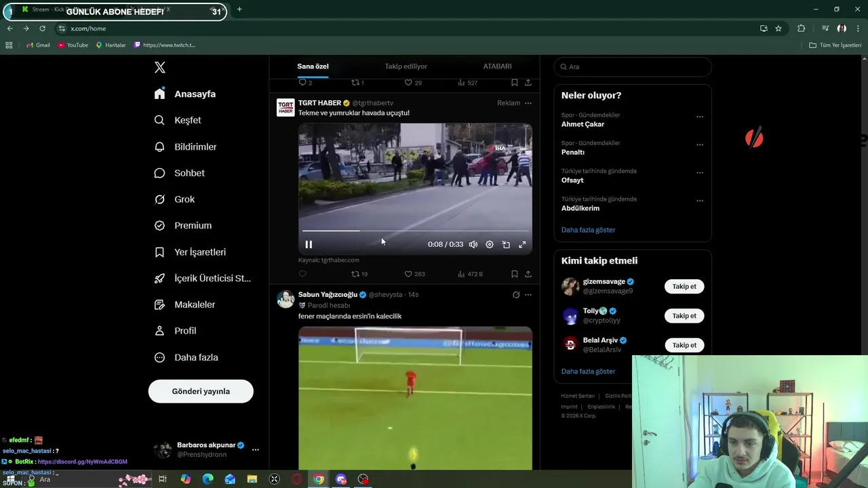Open File Explorer from taskbar
This screenshot has width=868, height=488.
(x=252, y=479)
